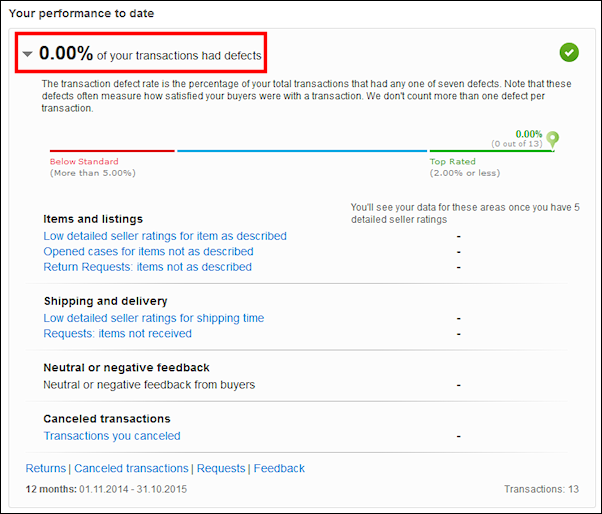Screen dimensions: 602x514
Task: Click the green Top Rated bar segment
Action: point(488,151)
